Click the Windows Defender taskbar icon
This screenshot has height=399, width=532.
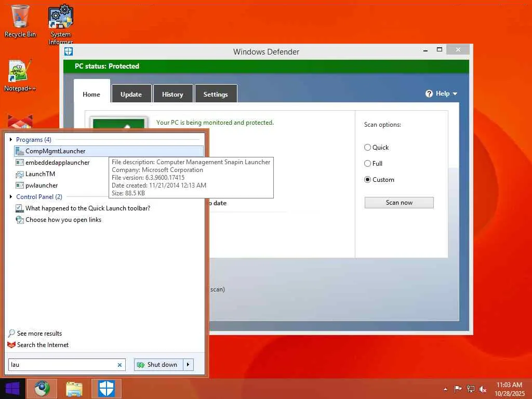[107, 389]
